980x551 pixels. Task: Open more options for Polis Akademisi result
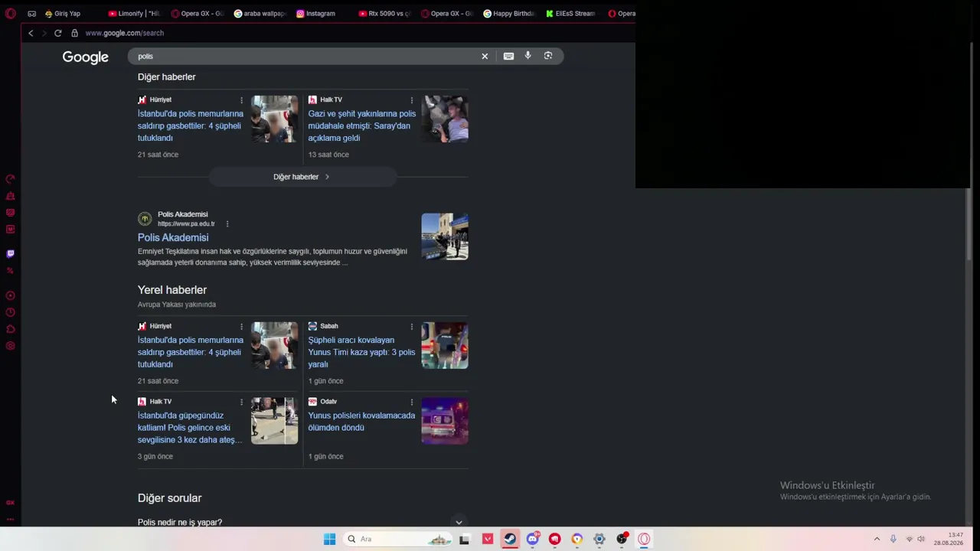click(x=227, y=223)
